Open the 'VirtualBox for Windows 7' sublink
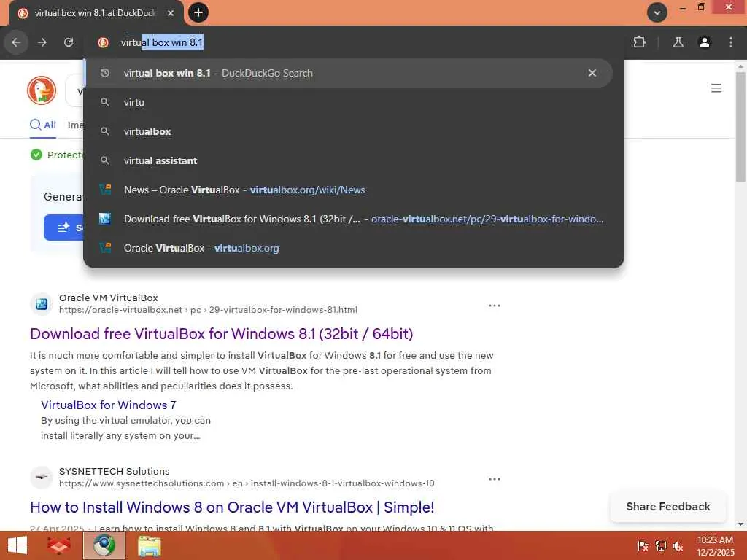Viewport: 747px width, 560px height. pos(109,405)
